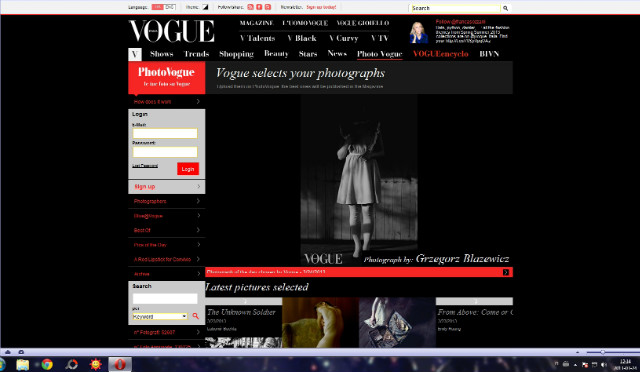
Task: Expand 'How does it work' sidebar arrow
Action: [x=198, y=101]
